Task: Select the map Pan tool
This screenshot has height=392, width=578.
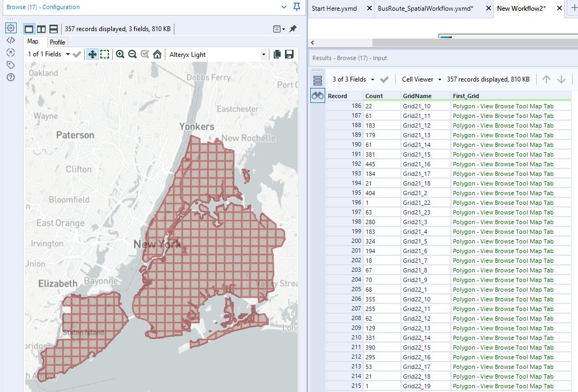Action: coord(92,55)
